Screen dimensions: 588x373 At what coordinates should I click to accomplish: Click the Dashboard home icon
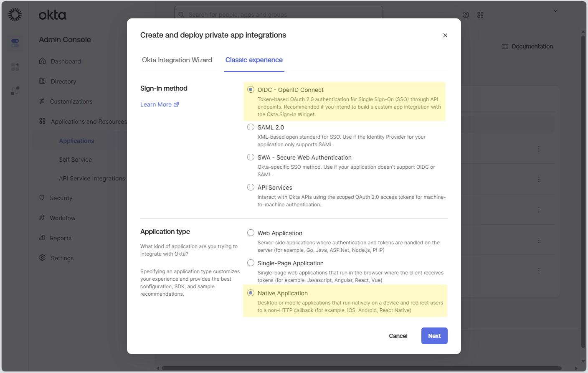(42, 61)
